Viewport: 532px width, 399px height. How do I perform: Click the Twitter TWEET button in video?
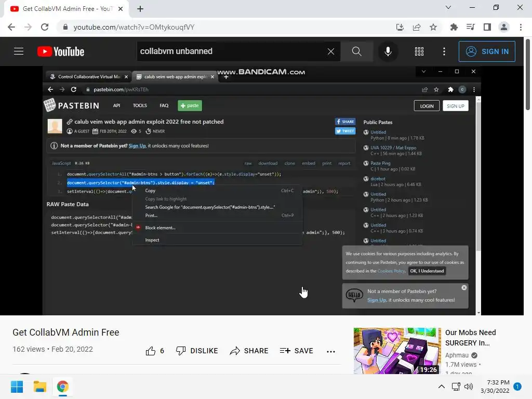pos(345,131)
